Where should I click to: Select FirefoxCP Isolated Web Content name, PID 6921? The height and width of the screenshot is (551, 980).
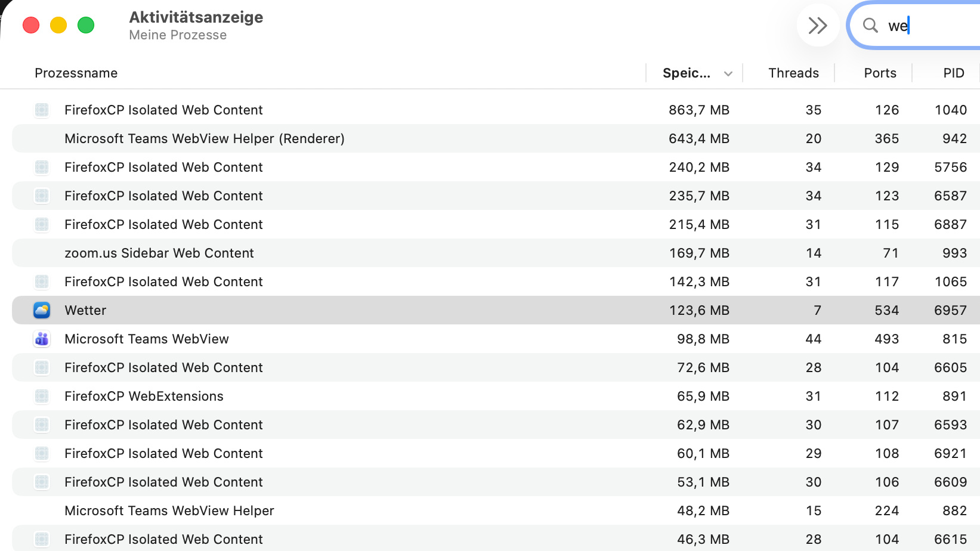(x=163, y=453)
